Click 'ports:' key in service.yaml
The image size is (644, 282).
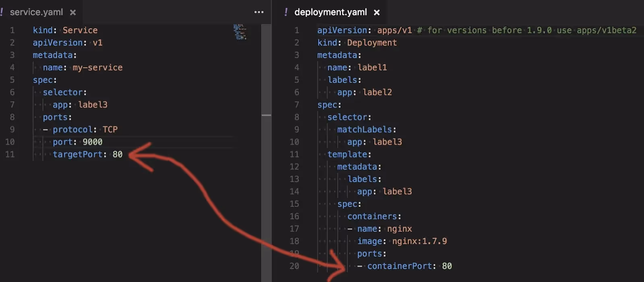57,117
